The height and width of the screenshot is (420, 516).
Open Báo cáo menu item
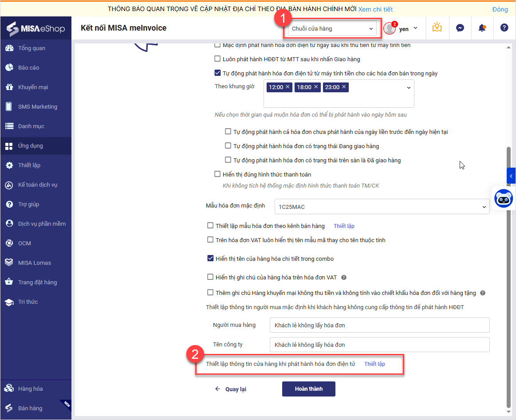coord(35,67)
